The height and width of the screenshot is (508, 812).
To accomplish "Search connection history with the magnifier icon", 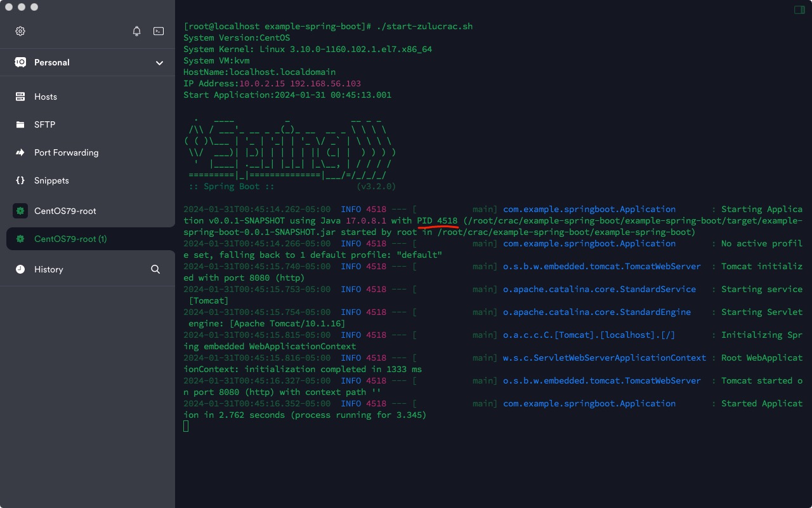I will 155,269.
